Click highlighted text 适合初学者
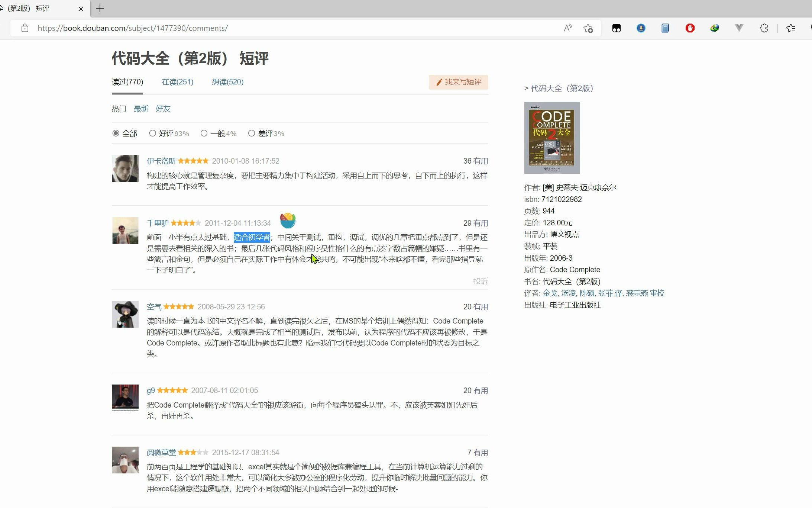The image size is (812, 508). [252, 237]
